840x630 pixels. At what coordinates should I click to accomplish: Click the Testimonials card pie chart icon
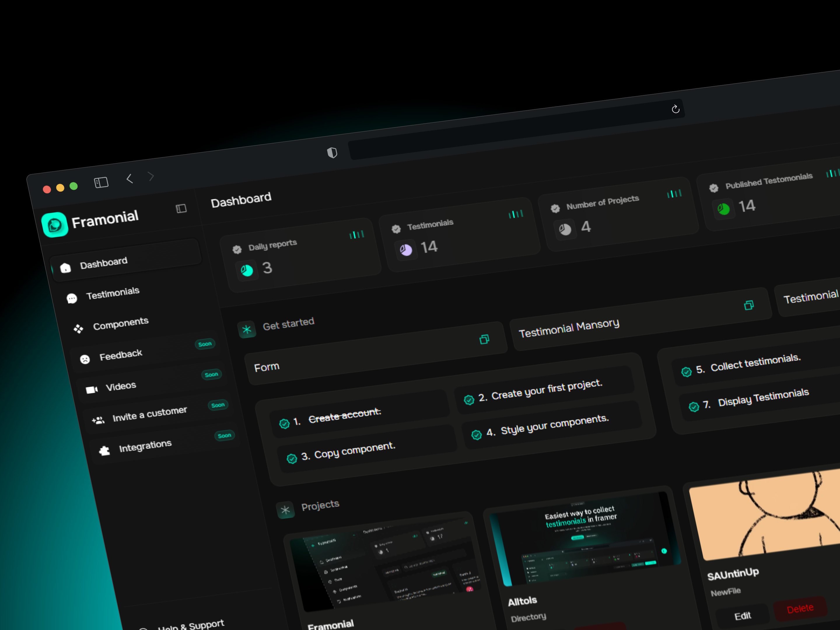pos(406,250)
